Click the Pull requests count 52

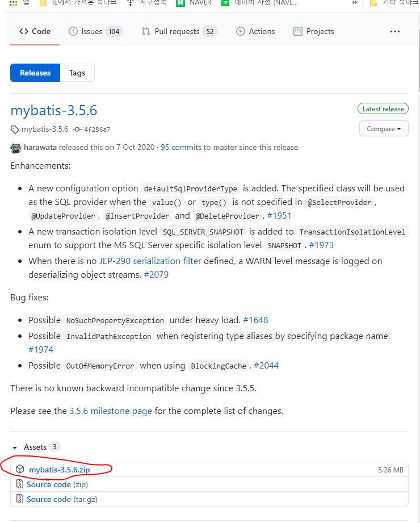tap(210, 31)
